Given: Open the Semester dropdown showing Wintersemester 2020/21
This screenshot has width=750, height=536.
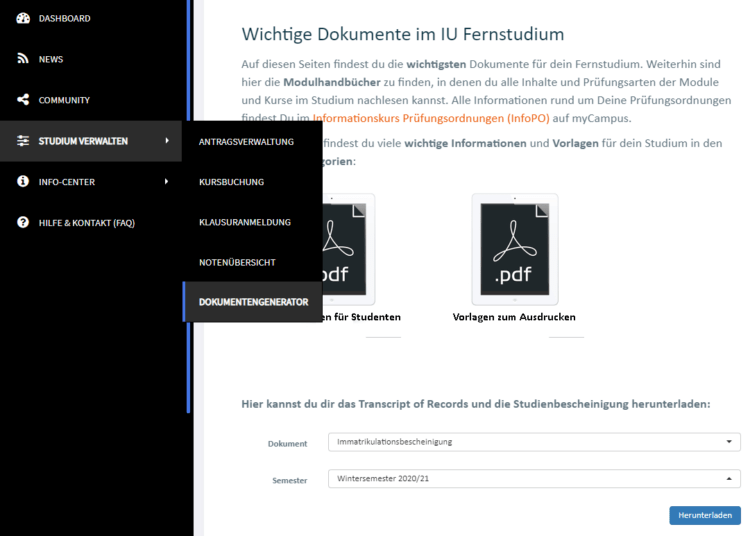Looking at the screenshot, I should click(534, 479).
